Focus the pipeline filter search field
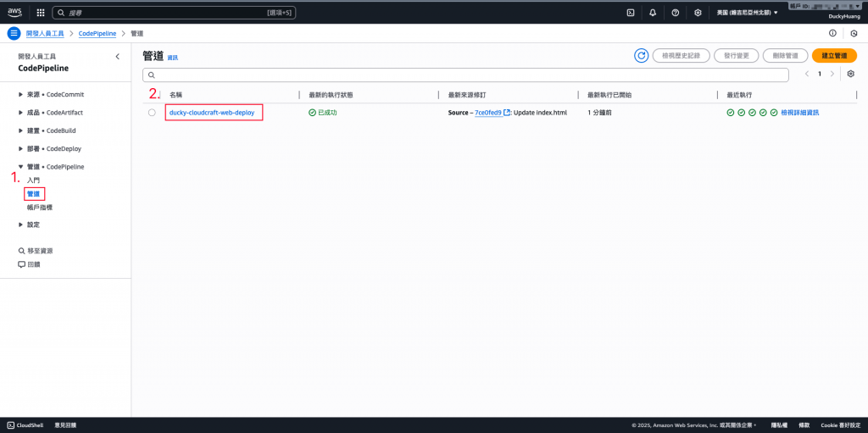 point(465,75)
